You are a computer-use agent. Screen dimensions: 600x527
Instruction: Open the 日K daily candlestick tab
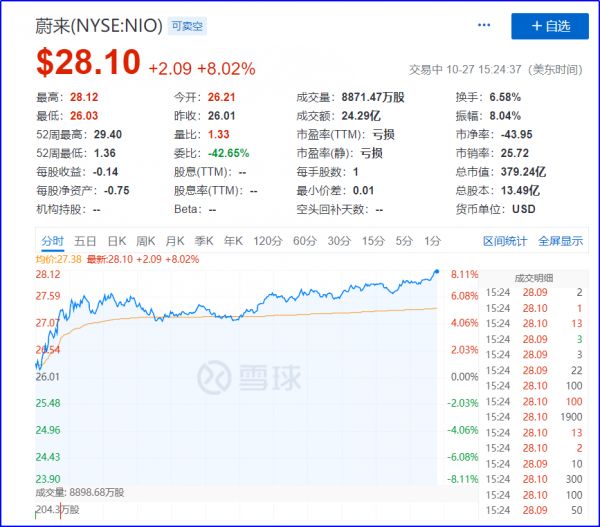pyautogui.click(x=116, y=241)
